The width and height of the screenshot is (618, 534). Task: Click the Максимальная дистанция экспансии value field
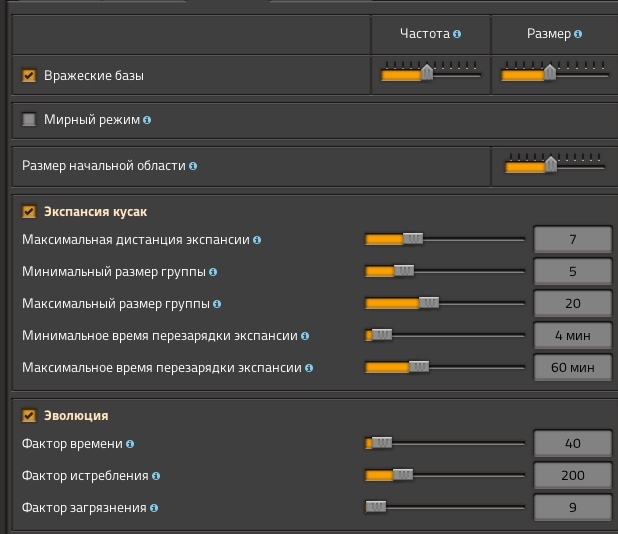(572, 240)
